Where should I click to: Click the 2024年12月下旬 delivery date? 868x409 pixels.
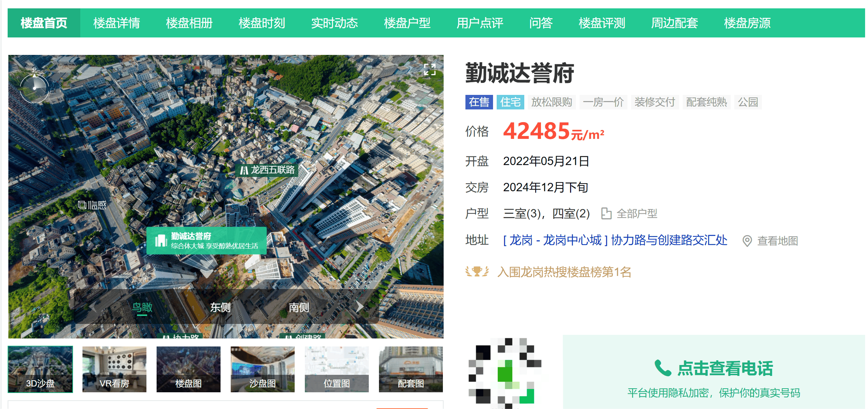pos(546,187)
